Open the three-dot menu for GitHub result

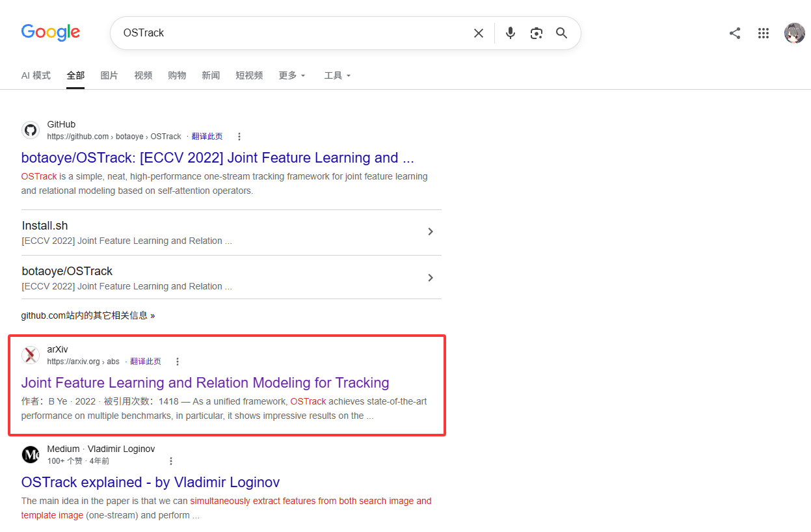239,137
